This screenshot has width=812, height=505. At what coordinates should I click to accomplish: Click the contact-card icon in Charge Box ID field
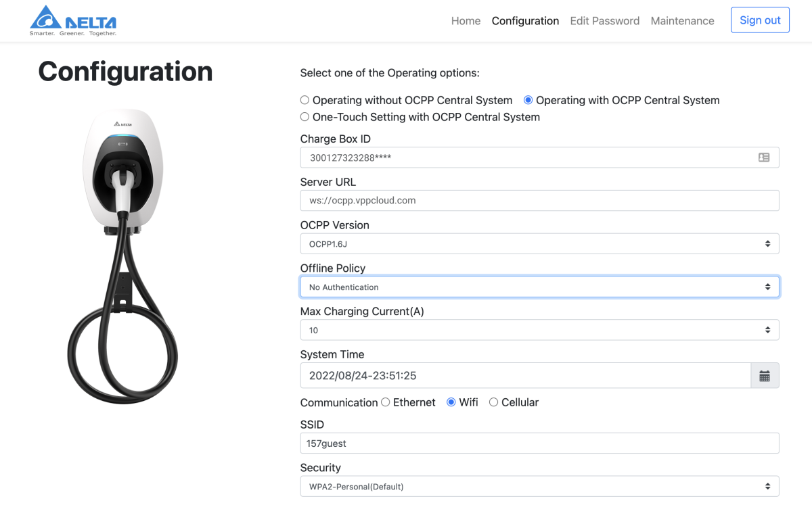tap(763, 157)
